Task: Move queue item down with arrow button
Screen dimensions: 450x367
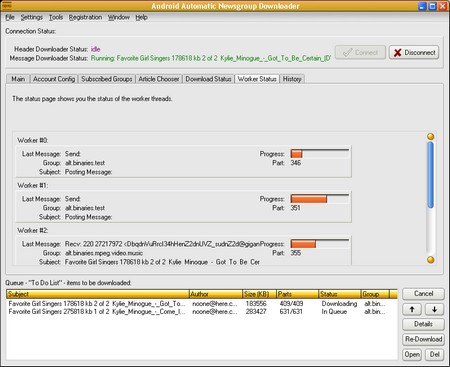Action: click(434, 309)
